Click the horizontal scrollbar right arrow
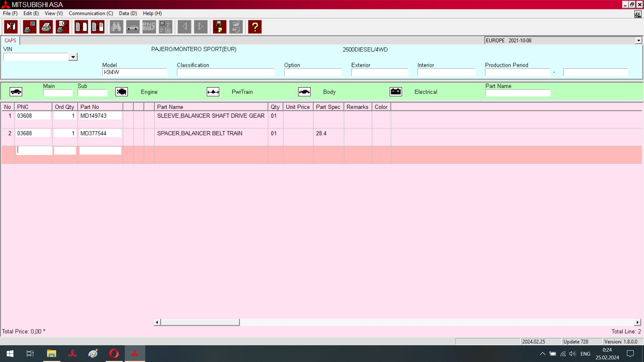Viewport: 644px width, 362px height. tap(637, 322)
